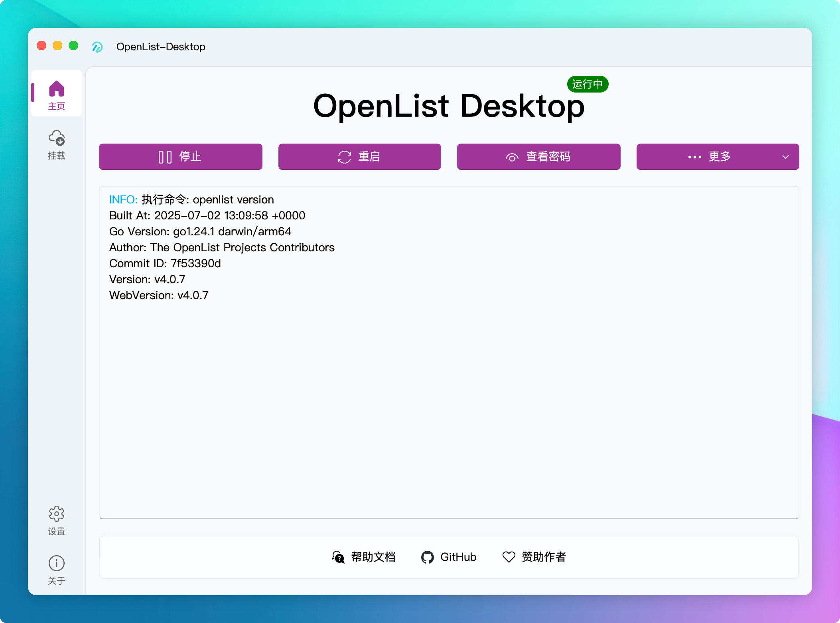Expand the 更多 dropdown chevron

click(785, 157)
